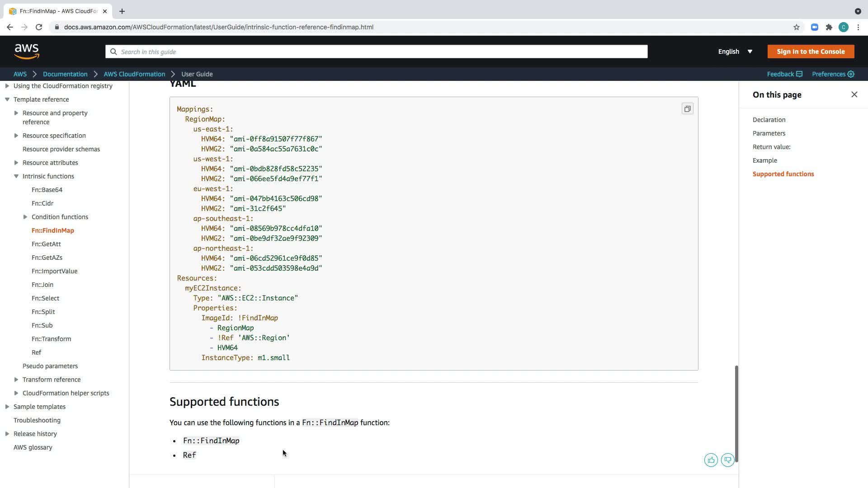Image resolution: width=868 pixels, height=488 pixels.
Task: Reload the current page
Action: 39,27
